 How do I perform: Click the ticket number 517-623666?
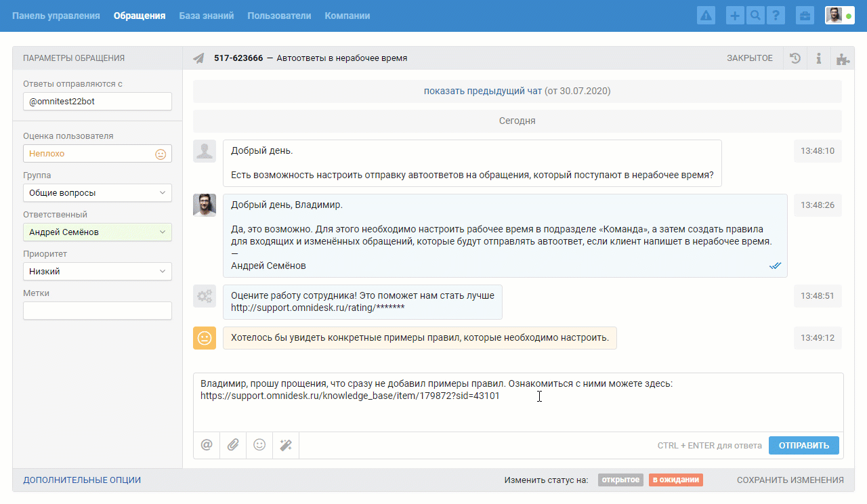238,58
